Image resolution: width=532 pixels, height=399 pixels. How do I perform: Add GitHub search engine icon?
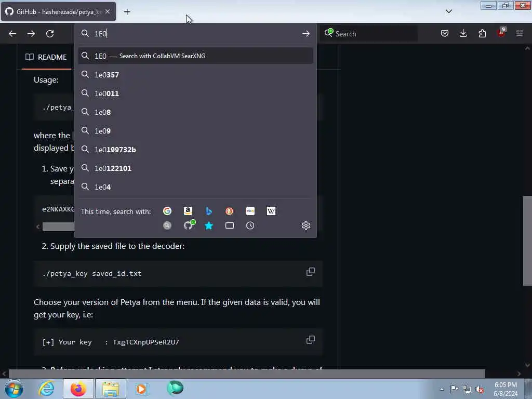click(189, 225)
